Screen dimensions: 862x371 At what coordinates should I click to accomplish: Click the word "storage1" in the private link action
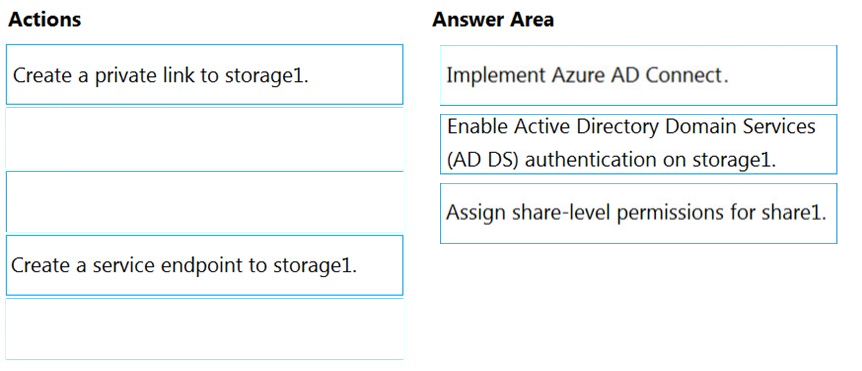click(264, 76)
